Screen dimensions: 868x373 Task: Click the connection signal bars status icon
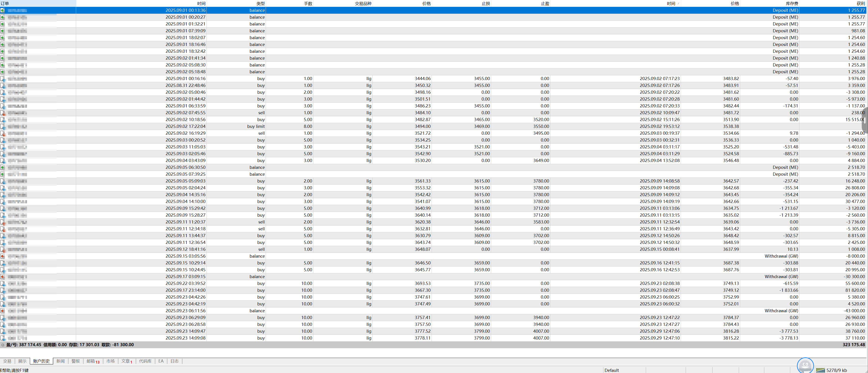820,370
